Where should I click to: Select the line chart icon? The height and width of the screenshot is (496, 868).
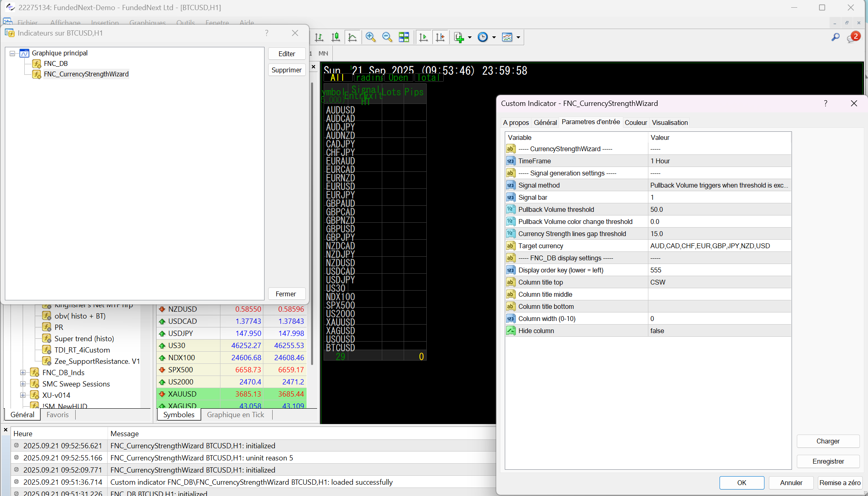[352, 37]
